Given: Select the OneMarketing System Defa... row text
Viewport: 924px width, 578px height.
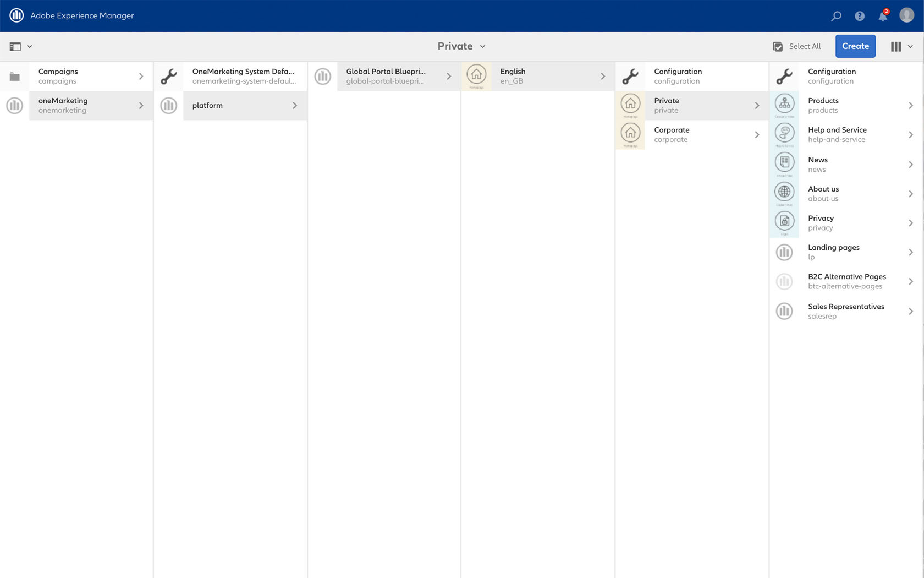Looking at the screenshot, I should pyautogui.click(x=244, y=77).
